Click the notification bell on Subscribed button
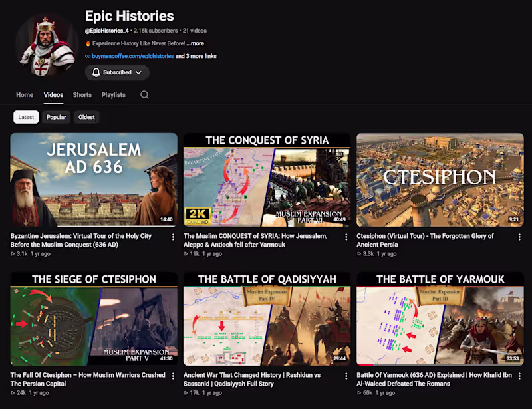Image resolution: width=532 pixels, height=409 pixels. [96, 72]
